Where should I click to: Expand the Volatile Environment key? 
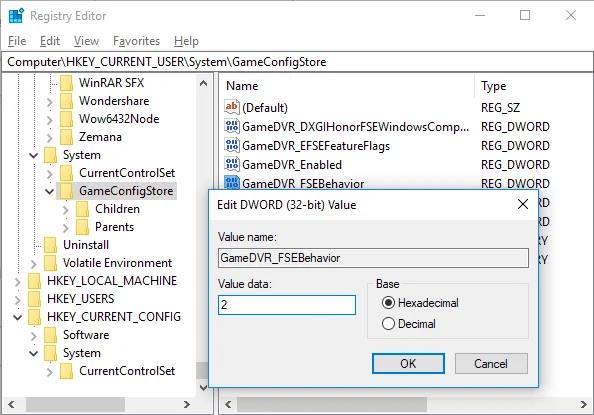coord(34,263)
